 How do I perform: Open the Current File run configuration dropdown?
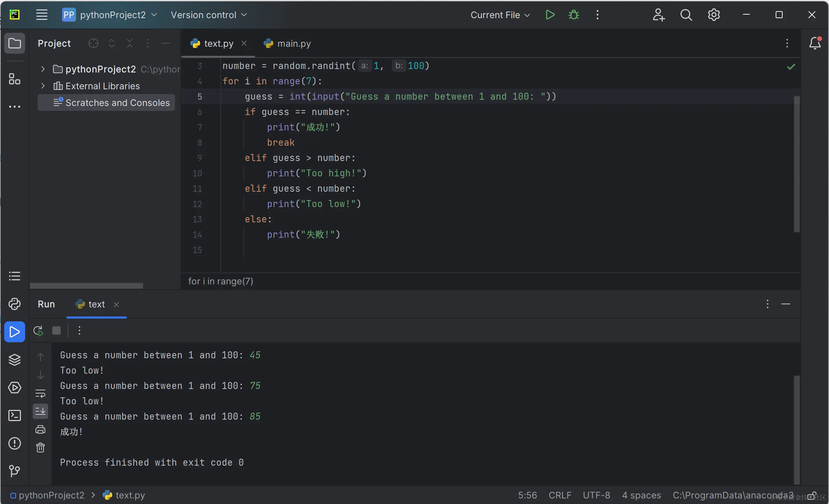tap(500, 15)
